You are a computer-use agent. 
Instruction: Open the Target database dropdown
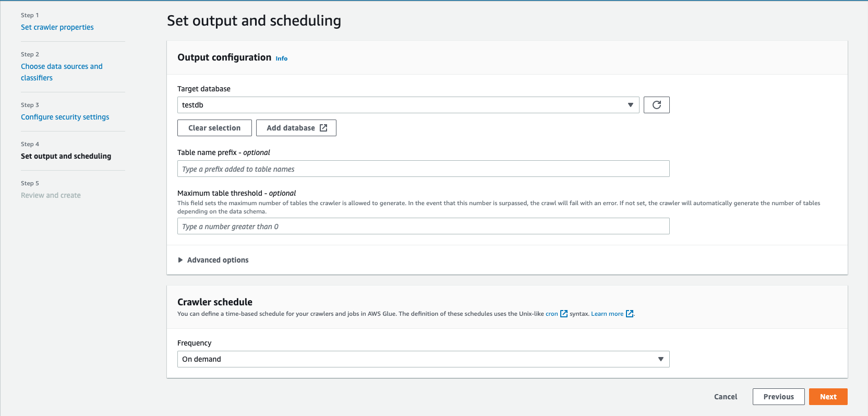[x=408, y=105]
